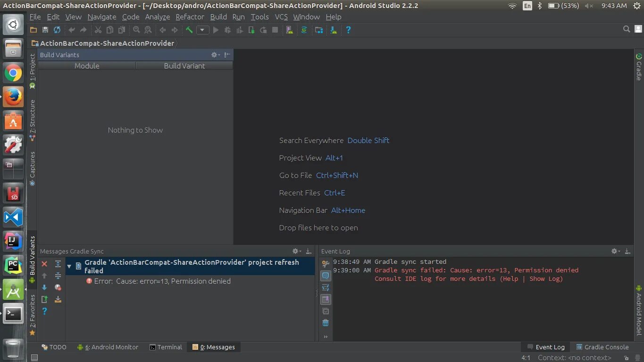Viewport: 644px width, 362px height.
Task: Navigate Back with left arrow icon
Action: click(163, 30)
